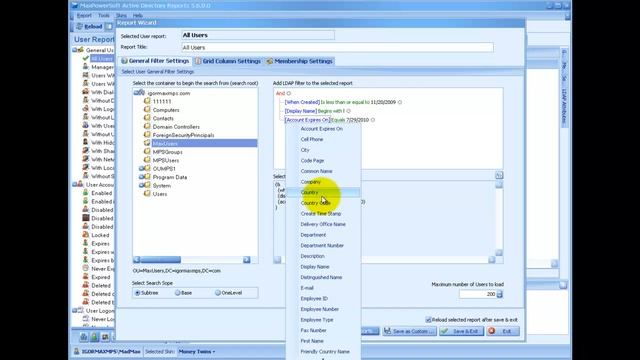640x360 pixels.
Task: Select the MPSUsers folder icon
Action: click(x=147, y=160)
